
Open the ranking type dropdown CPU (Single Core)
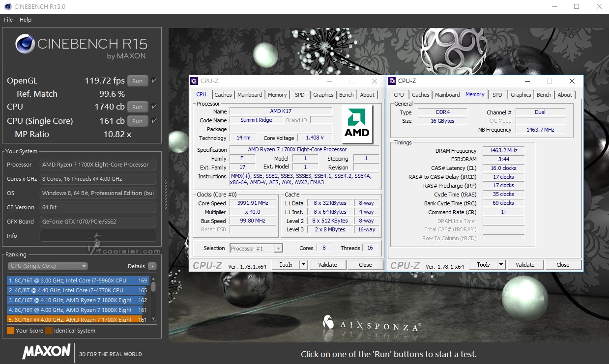pyautogui.click(x=48, y=266)
